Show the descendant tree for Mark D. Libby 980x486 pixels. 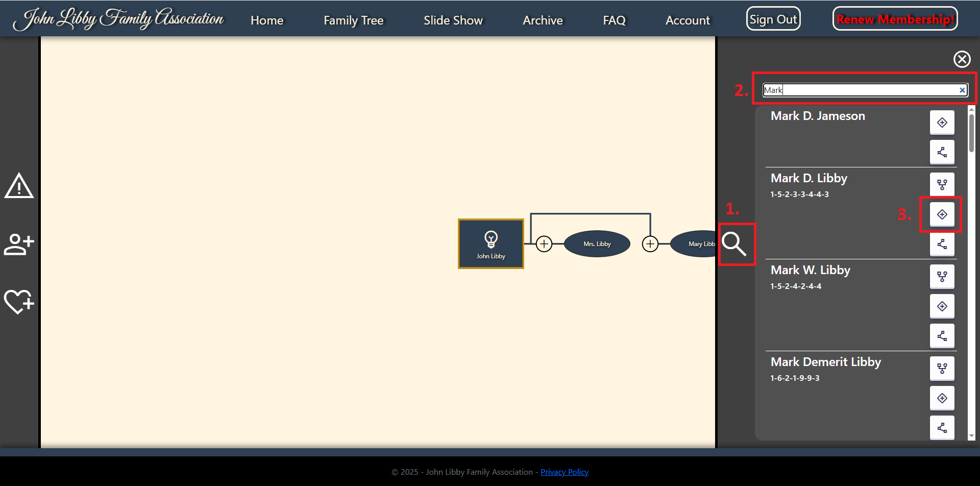[x=942, y=184]
